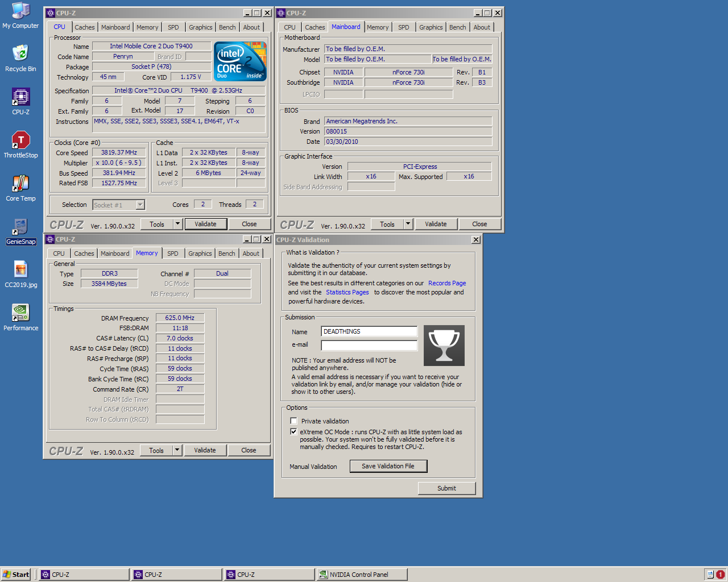Open the Windows Start button
The width and height of the screenshot is (728, 582).
click(x=16, y=575)
